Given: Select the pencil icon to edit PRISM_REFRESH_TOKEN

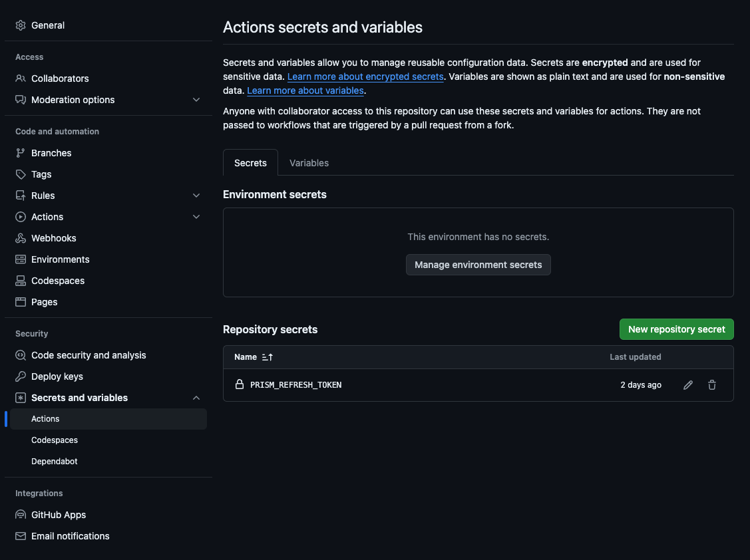Looking at the screenshot, I should pos(687,384).
